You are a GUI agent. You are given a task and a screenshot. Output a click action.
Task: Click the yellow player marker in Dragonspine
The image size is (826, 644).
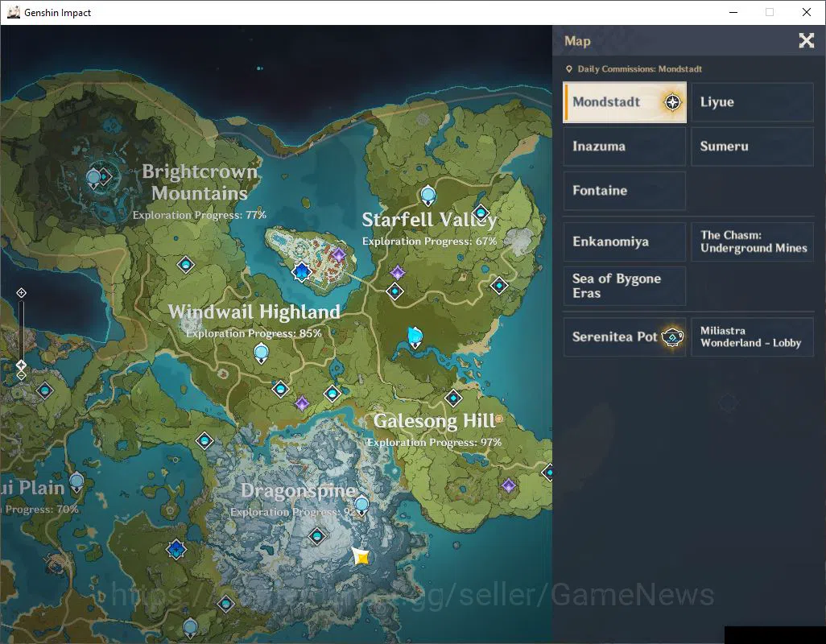pos(361,556)
